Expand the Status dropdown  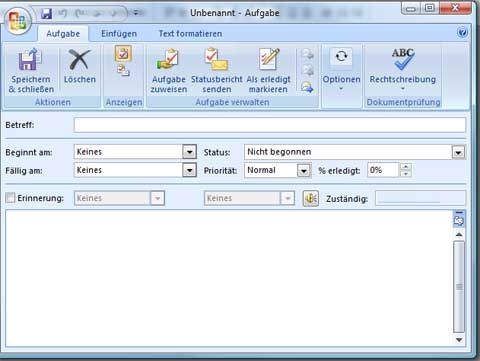pyautogui.click(x=458, y=153)
